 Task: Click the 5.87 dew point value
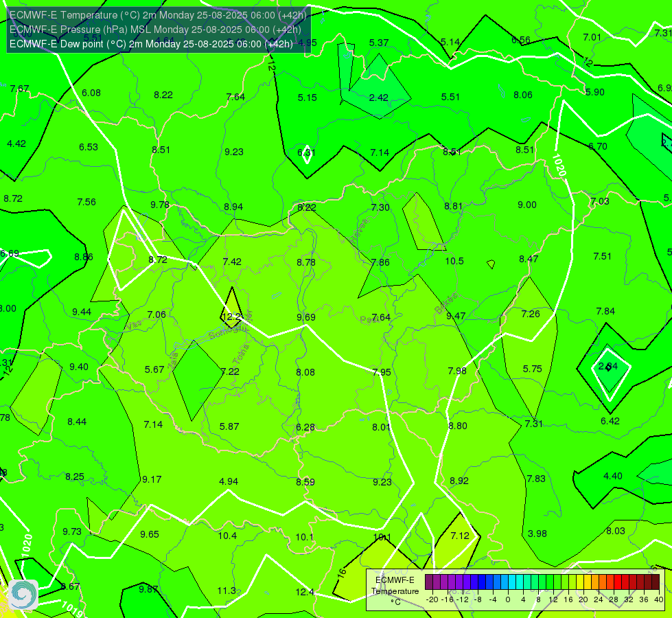pos(229,426)
